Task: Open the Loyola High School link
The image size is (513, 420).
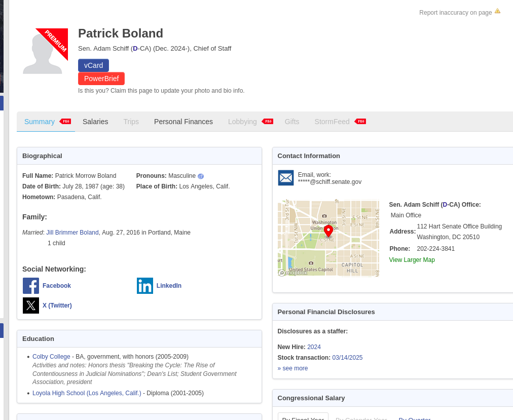Action: (x=87, y=393)
